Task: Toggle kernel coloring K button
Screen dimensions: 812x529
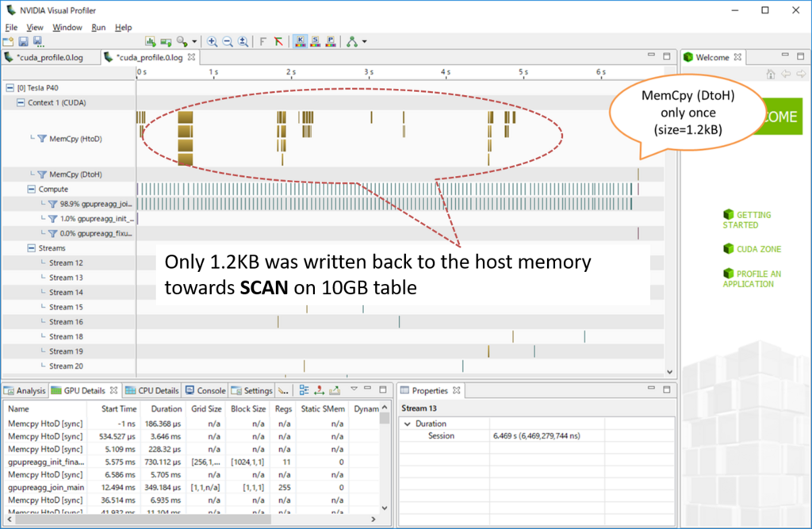Action: pyautogui.click(x=300, y=42)
